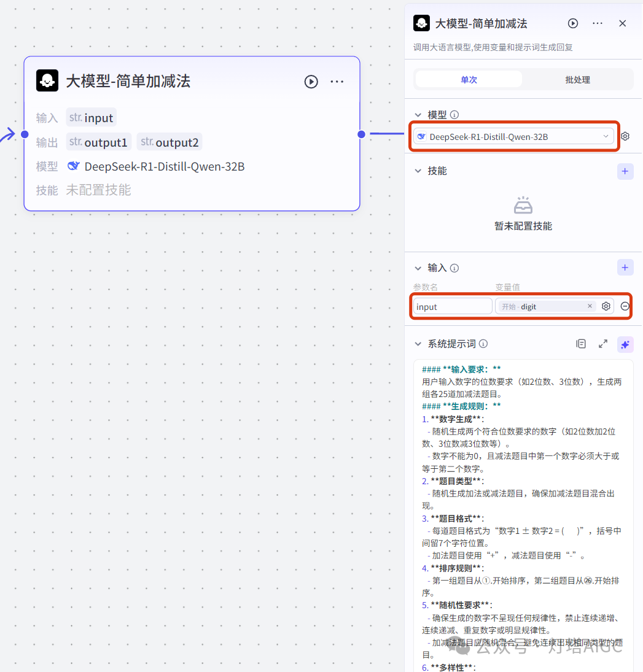Viewport: 643px width, 672px height.
Task: Select the output2 variable tag on the node
Action: coord(170,142)
